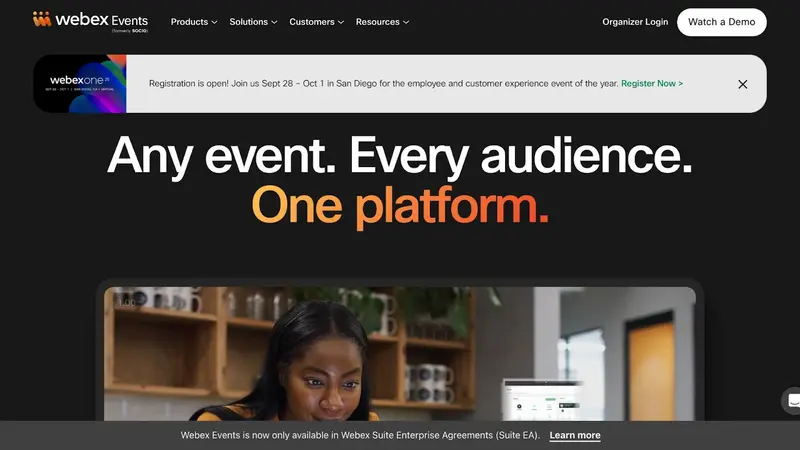Click the dashboard screen inside the video
This screenshot has height=450, width=800.
tap(542, 399)
